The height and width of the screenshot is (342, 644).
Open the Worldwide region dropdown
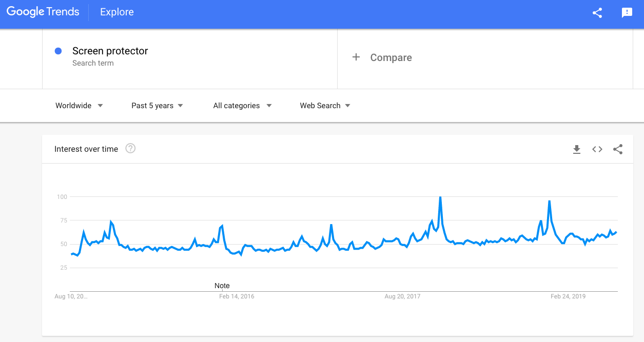tap(79, 106)
